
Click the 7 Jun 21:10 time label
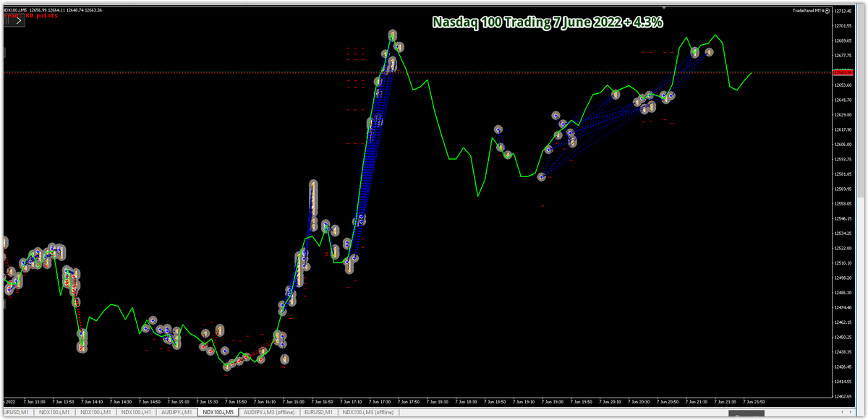pyautogui.click(x=698, y=401)
